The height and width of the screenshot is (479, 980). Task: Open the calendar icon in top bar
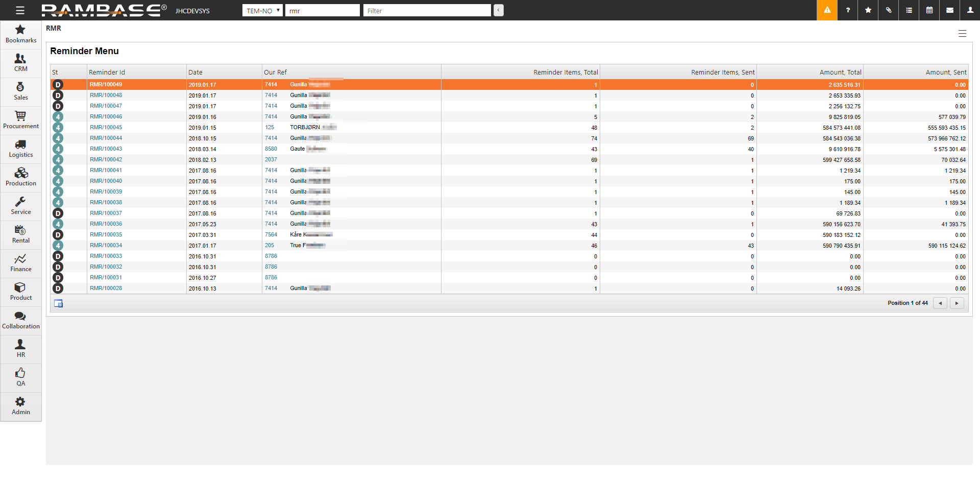pyautogui.click(x=929, y=10)
